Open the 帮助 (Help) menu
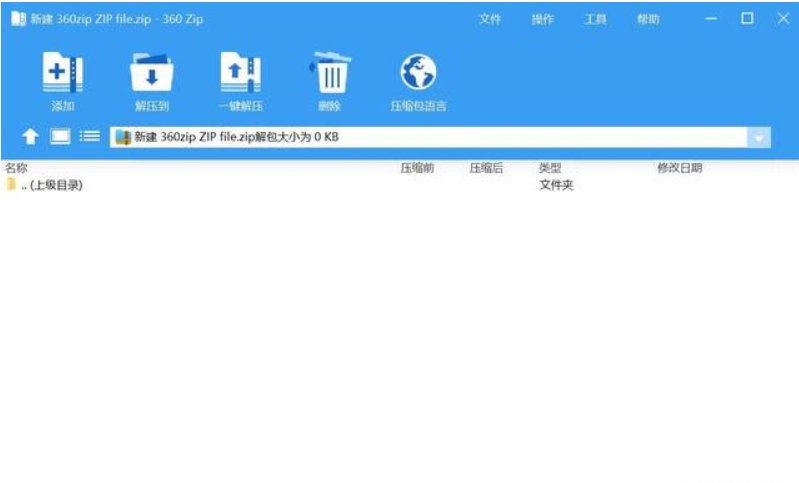Image resolution: width=799 pixels, height=483 pixels. point(648,19)
